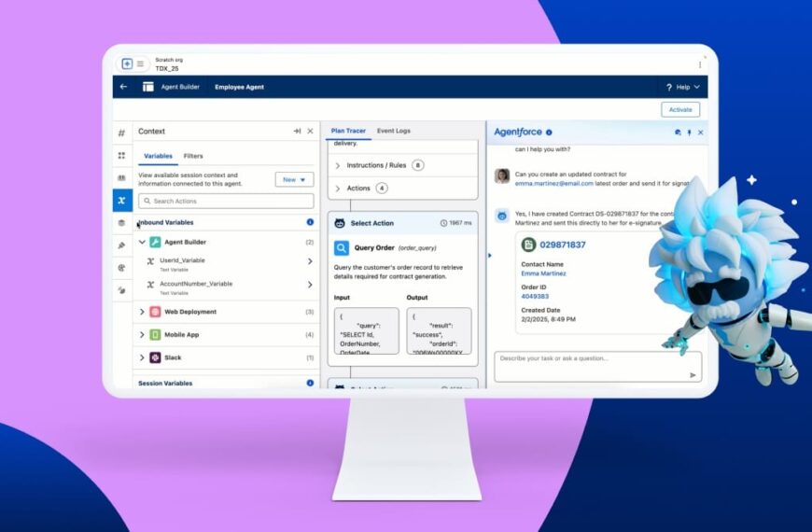Open the Agent Builder panel-layout icon
Screen dimensions: 812x532
tap(148, 87)
